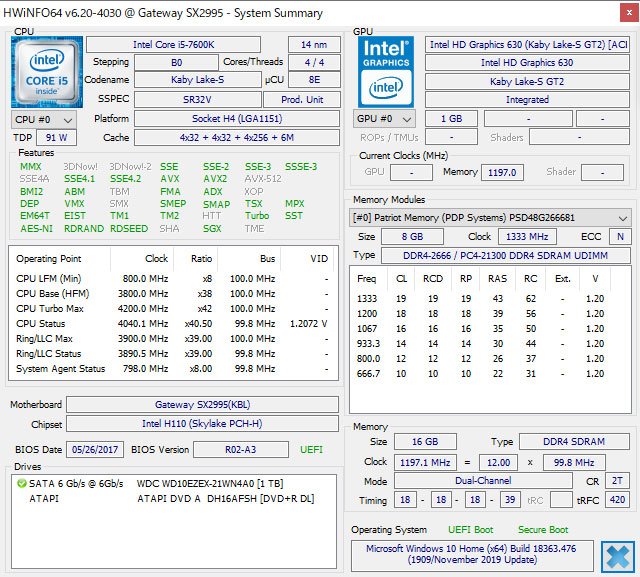Click the CPU Turbo Max row

(x=173, y=309)
